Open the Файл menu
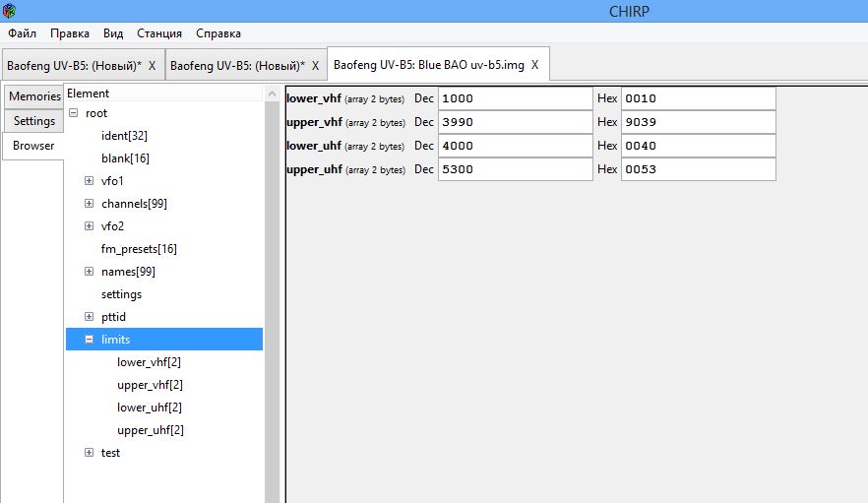868x503 pixels. [22, 33]
